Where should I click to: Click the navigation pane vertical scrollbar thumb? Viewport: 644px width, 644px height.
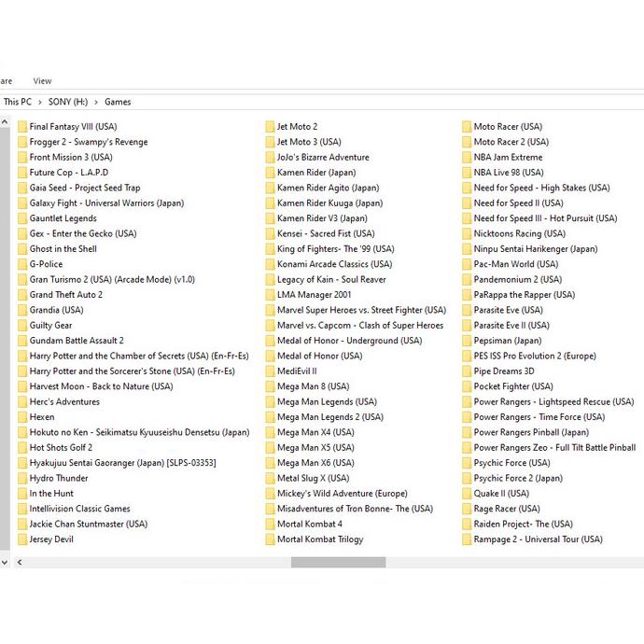(x=5, y=339)
